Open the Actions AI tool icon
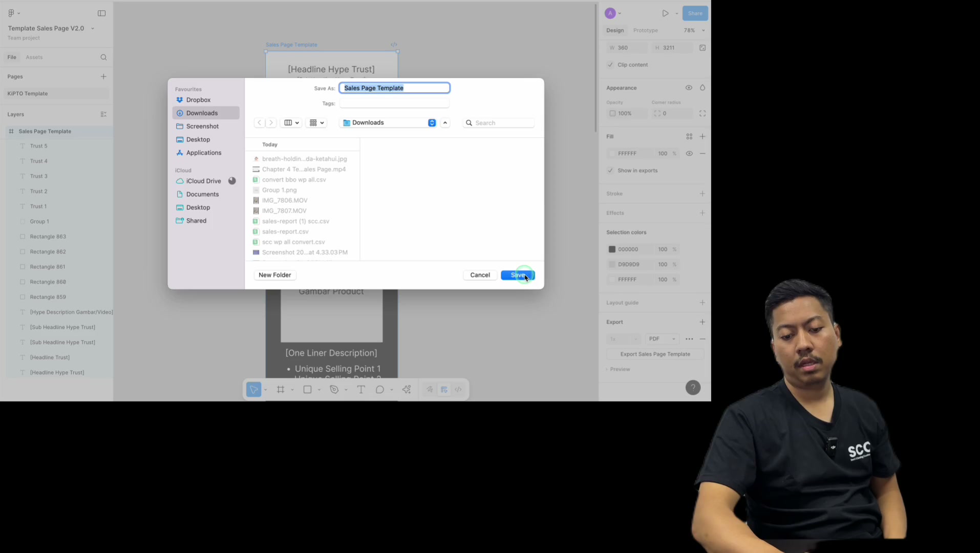Screen dimensions: 980x553 407,390
